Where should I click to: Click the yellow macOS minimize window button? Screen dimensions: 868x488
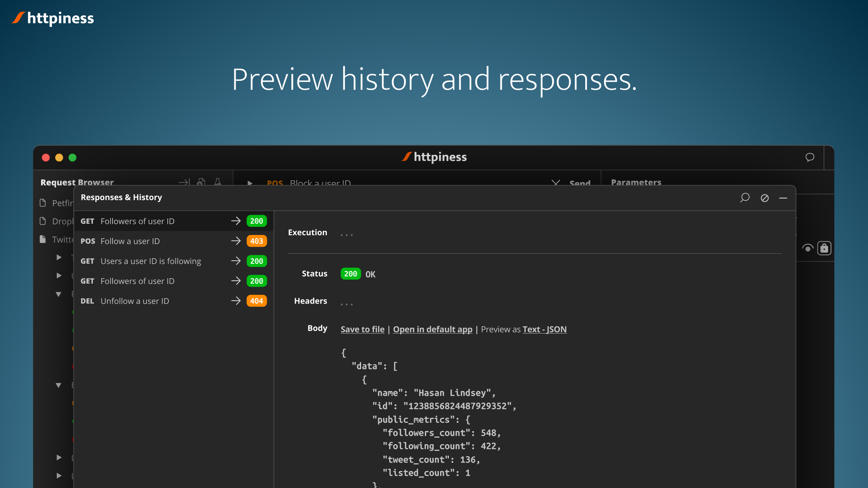(x=59, y=158)
